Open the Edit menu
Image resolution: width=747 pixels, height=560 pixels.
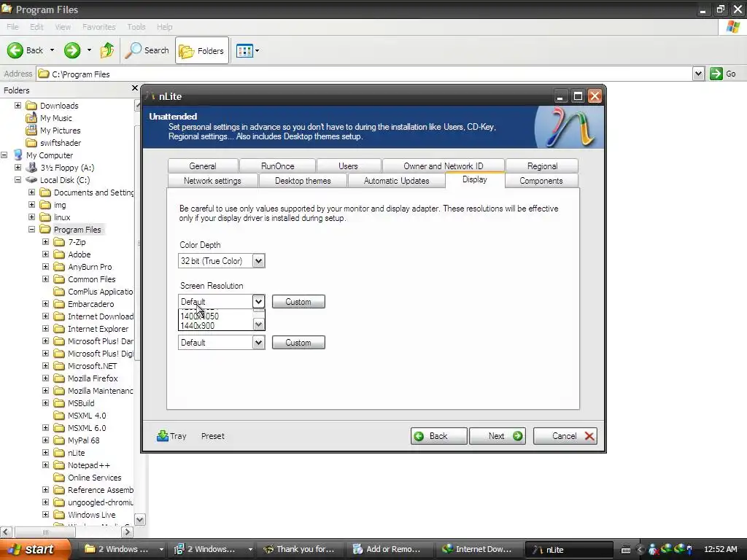pos(36,27)
